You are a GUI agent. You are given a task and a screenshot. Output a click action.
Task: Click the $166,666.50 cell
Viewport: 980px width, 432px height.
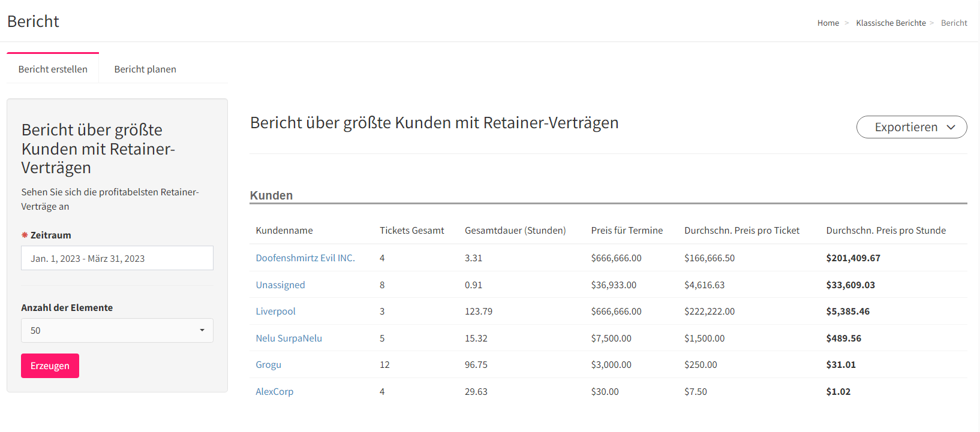(x=710, y=258)
